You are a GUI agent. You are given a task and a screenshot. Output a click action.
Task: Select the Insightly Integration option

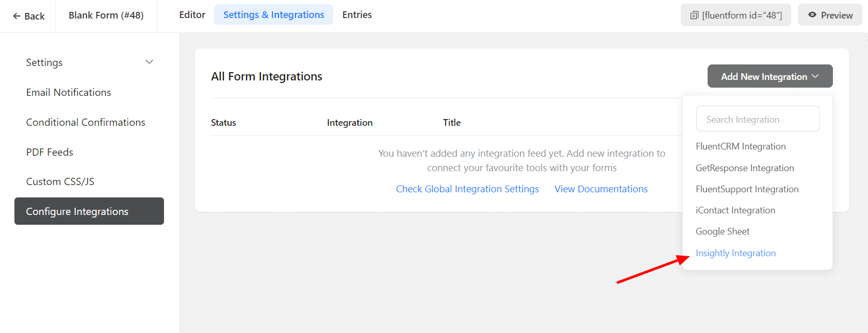tap(735, 253)
